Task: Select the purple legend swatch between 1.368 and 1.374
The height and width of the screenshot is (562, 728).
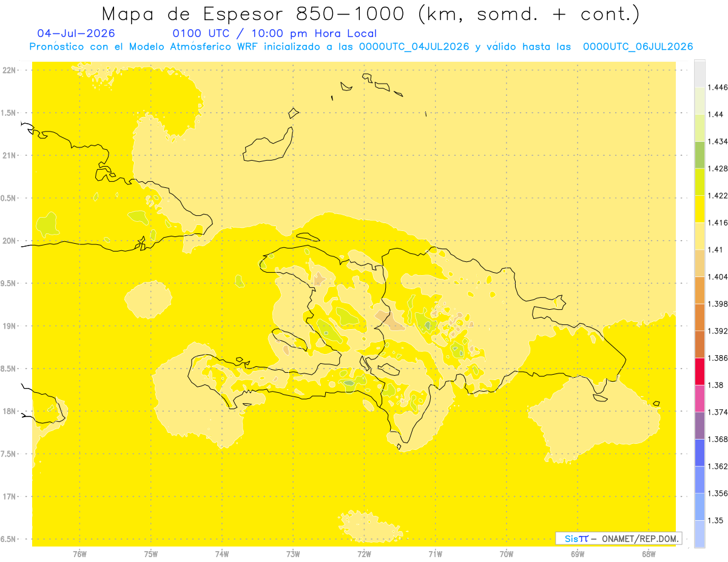Action: point(699,426)
